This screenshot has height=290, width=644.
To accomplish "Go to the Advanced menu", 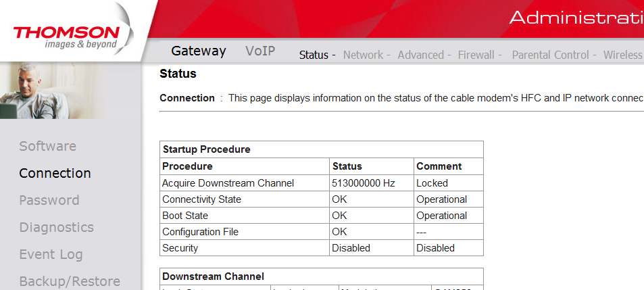I will click(420, 55).
